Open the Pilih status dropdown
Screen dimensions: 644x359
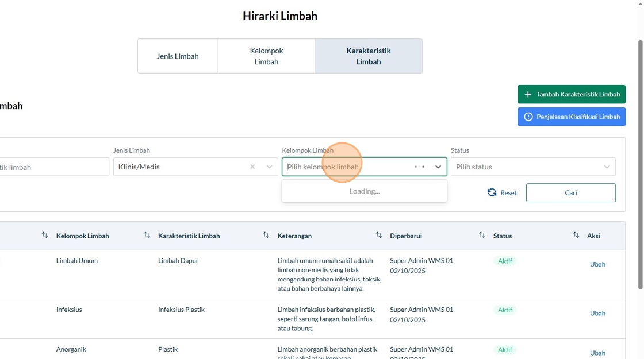(533, 167)
